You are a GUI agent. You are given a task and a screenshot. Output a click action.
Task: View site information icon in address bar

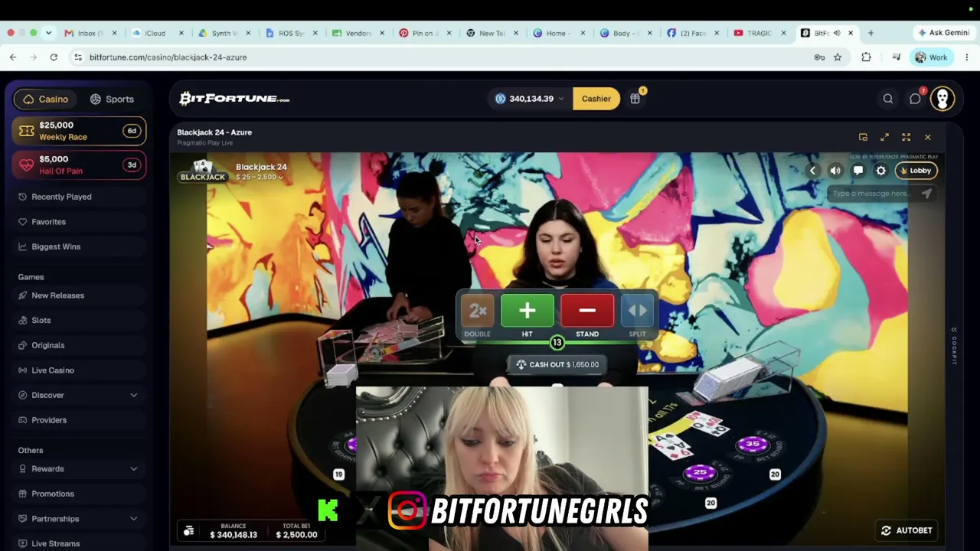pyautogui.click(x=77, y=57)
